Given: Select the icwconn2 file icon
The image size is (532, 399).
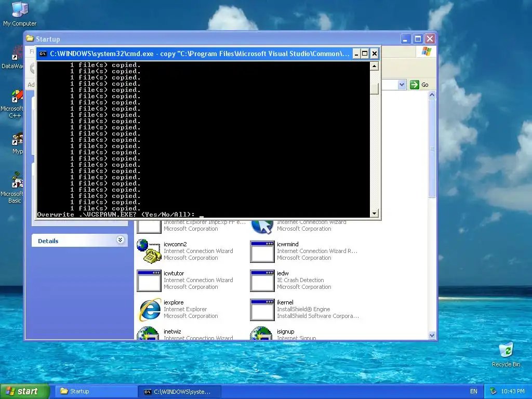Looking at the screenshot, I should pyautogui.click(x=149, y=251).
